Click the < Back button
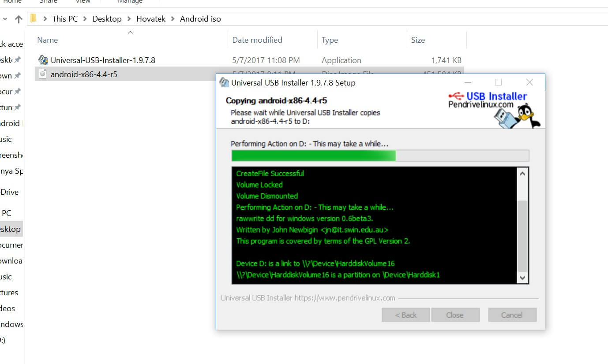608x364 pixels. [x=405, y=314]
